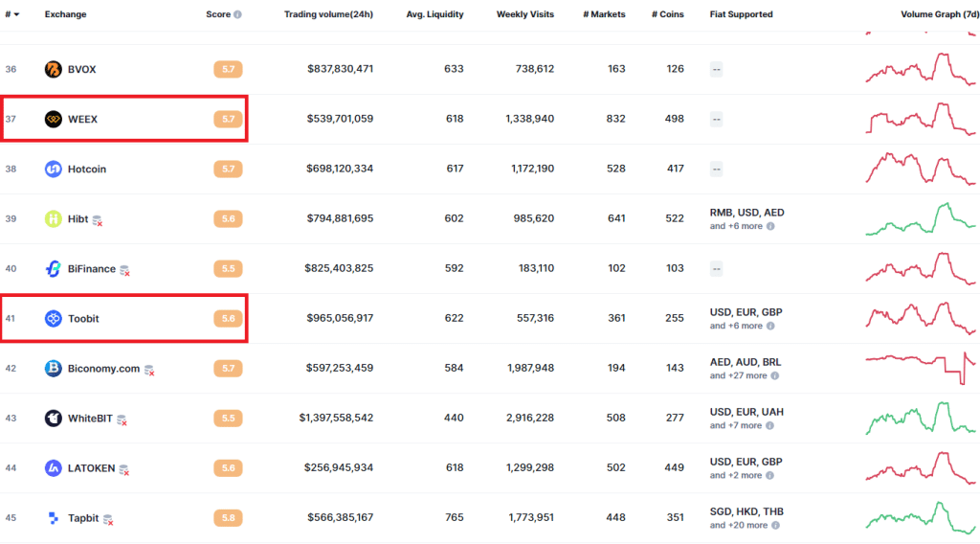980x544 pixels.
Task: Click the 5.6 score badge for Hibt
Action: (x=228, y=219)
